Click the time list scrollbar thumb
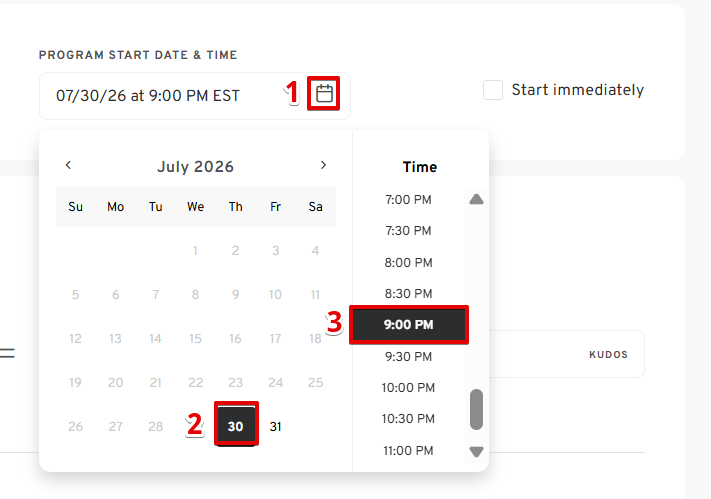The width and height of the screenshot is (711, 499). click(x=476, y=409)
